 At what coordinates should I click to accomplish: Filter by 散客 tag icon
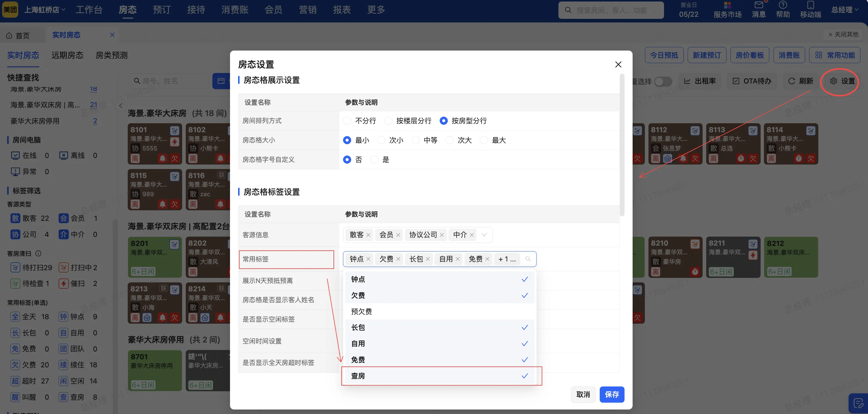(16, 218)
